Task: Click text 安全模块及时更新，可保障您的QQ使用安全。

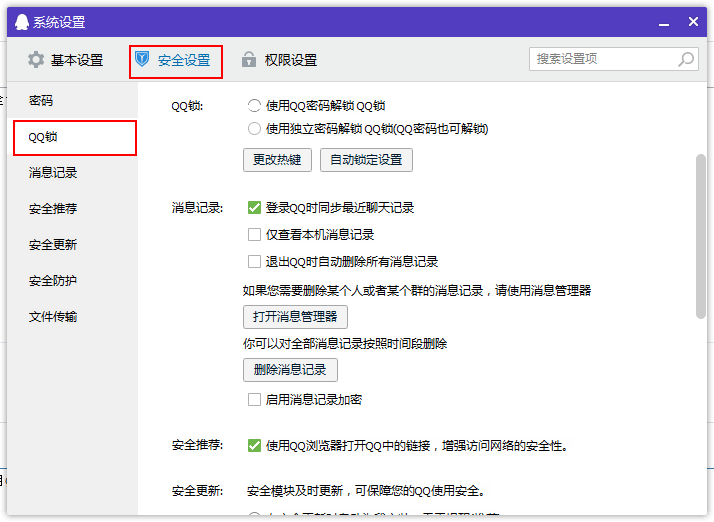Action: click(x=366, y=491)
